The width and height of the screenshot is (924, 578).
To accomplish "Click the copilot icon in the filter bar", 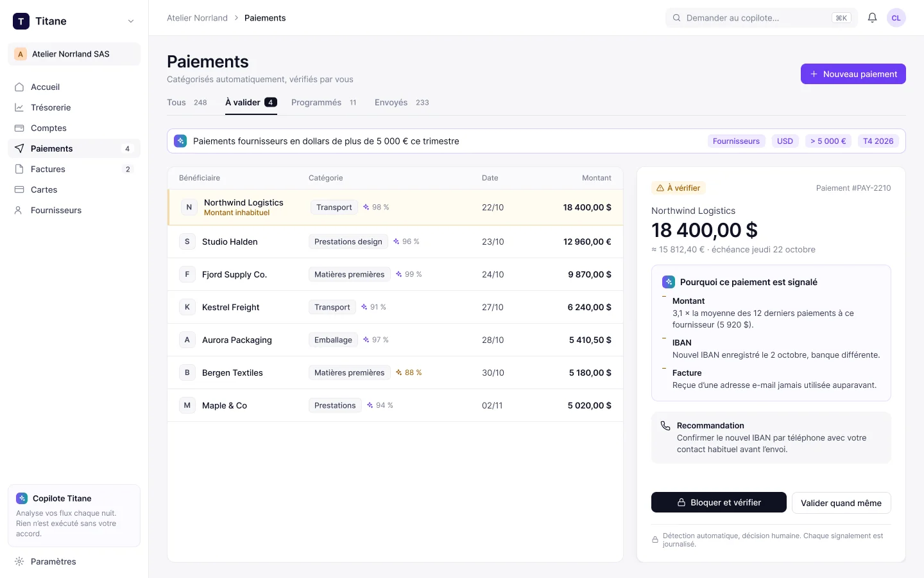I will 180,141.
